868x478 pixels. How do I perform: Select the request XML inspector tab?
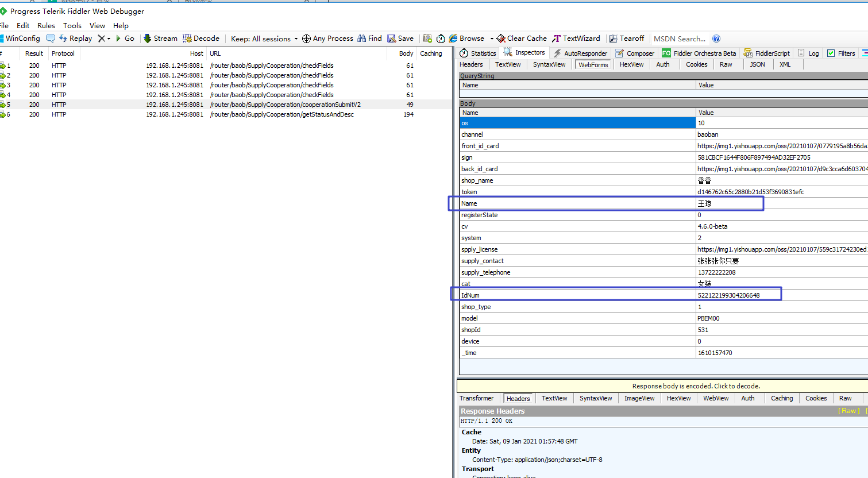[785, 64]
